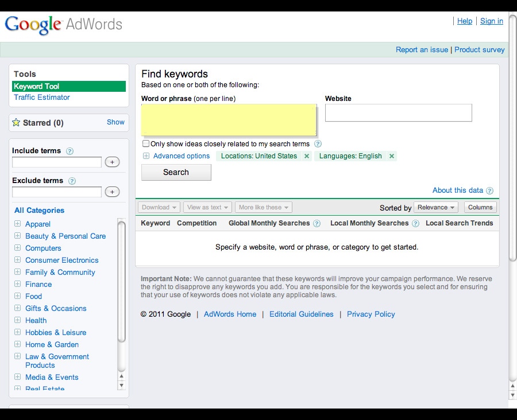Click the Keyword column header
This screenshot has height=420, width=517.
pos(155,223)
